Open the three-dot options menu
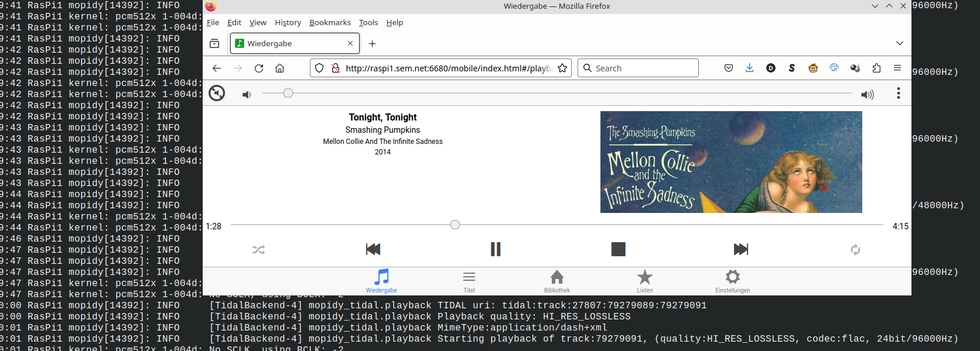 898,94
